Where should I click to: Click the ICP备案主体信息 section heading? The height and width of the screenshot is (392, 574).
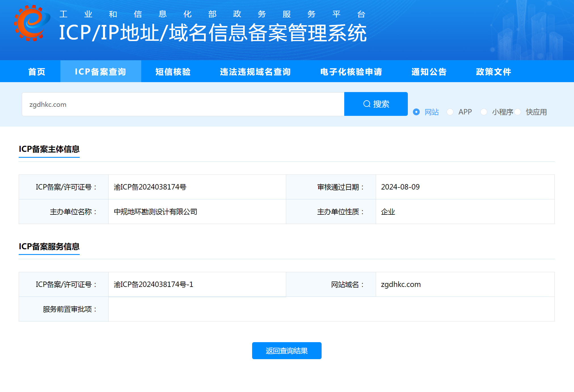(x=49, y=149)
